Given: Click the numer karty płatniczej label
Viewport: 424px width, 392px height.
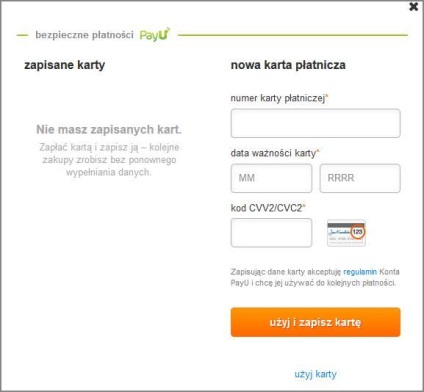Looking at the screenshot, I should 279,98.
